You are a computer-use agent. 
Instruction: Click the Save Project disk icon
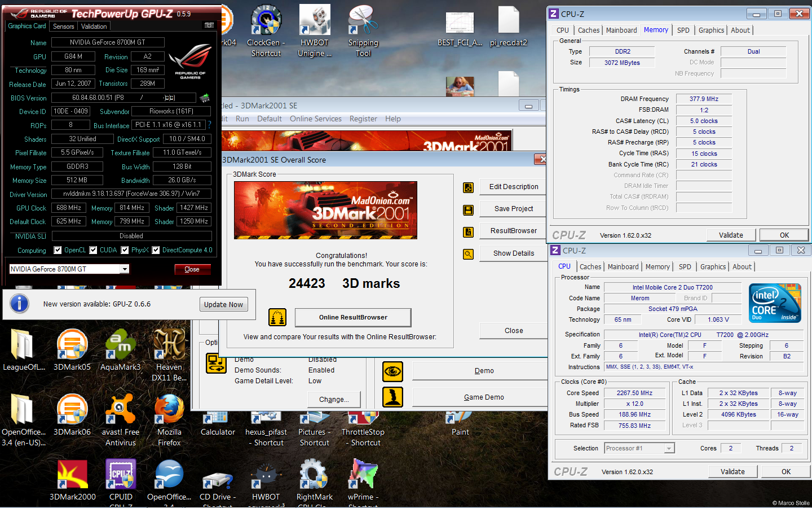(468, 210)
